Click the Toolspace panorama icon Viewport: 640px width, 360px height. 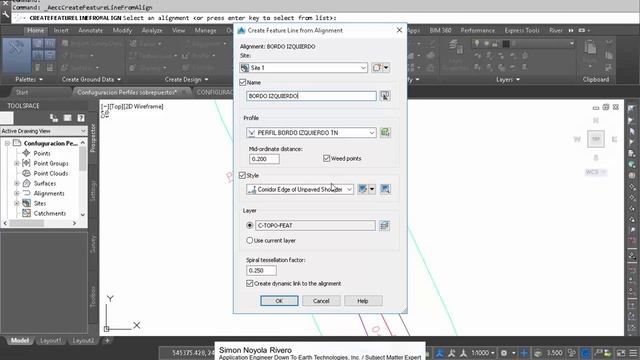pyautogui.click(x=67, y=118)
